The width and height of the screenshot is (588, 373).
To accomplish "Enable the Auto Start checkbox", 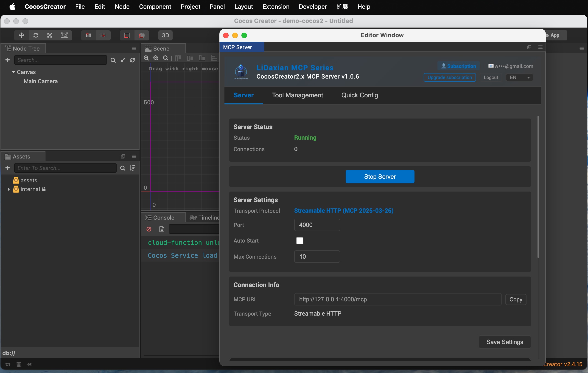I will [300, 240].
